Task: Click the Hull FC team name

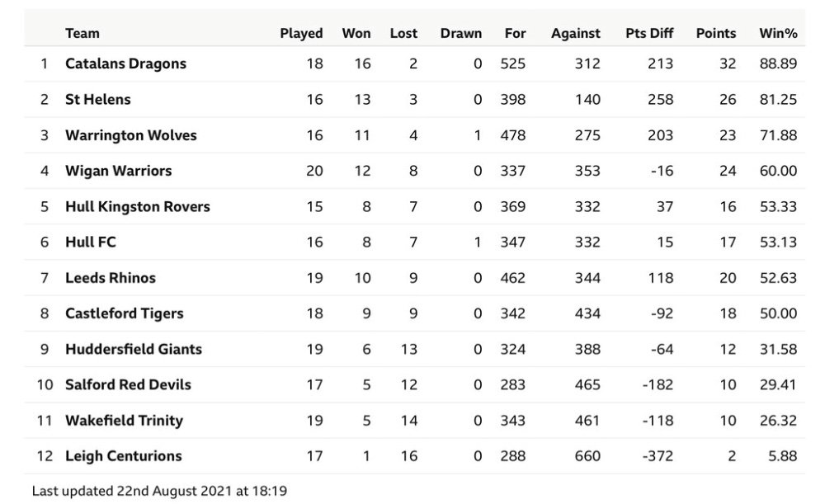Action: tap(91, 242)
